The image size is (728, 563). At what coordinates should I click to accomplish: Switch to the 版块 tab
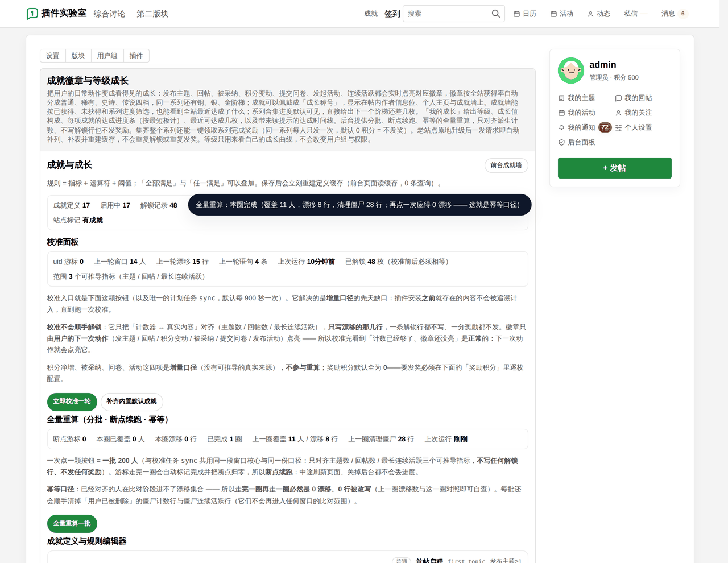click(x=78, y=56)
